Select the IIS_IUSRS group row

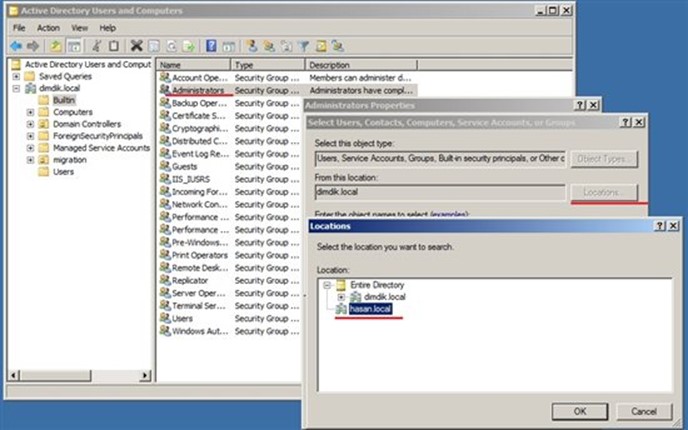coord(230,179)
